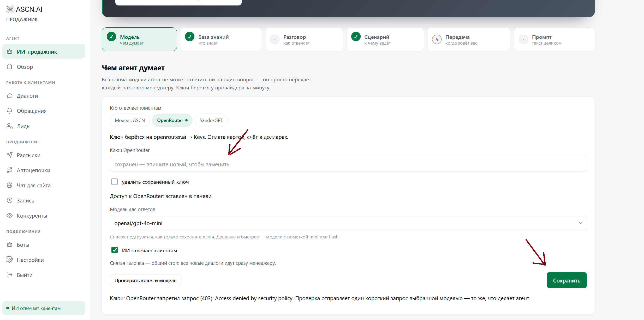This screenshot has height=320, width=644.
Task: Open the Автоцепочки workflow icon
Action: pyautogui.click(x=10, y=170)
